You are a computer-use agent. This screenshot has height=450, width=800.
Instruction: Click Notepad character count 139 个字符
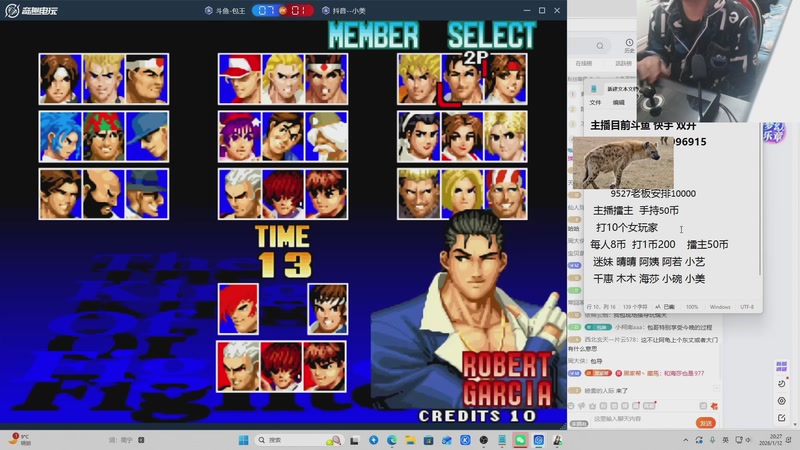tap(635, 307)
